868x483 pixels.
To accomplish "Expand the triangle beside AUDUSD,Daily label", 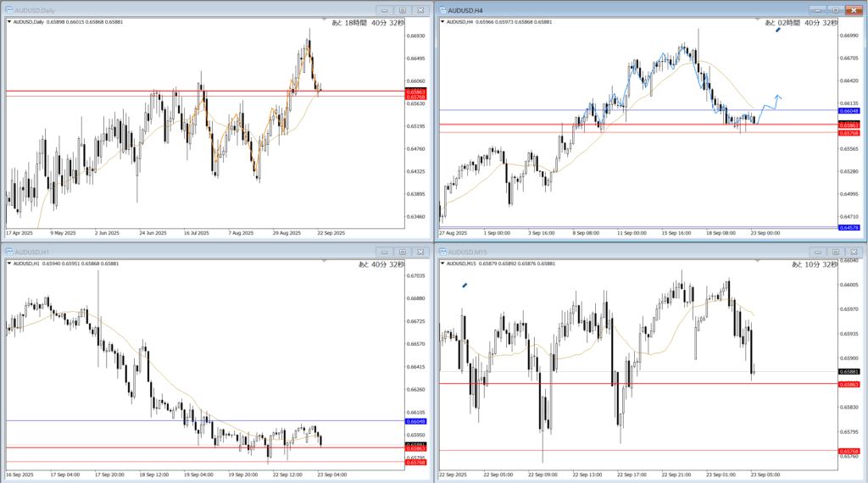I will [9, 22].
